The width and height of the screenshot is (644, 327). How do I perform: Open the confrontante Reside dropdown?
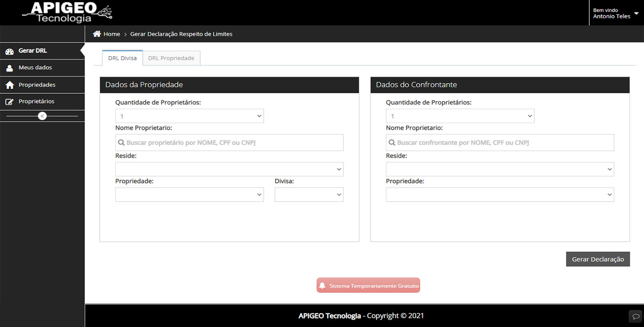pos(499,169)
